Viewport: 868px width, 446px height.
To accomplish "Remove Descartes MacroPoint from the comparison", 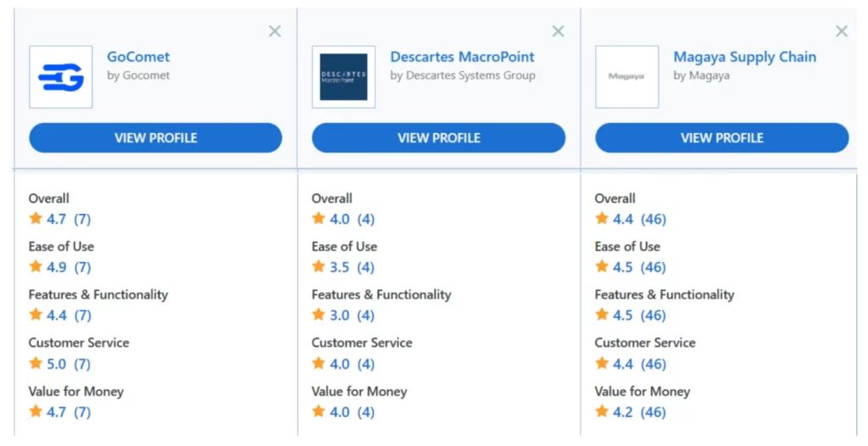I will point(558,31).
